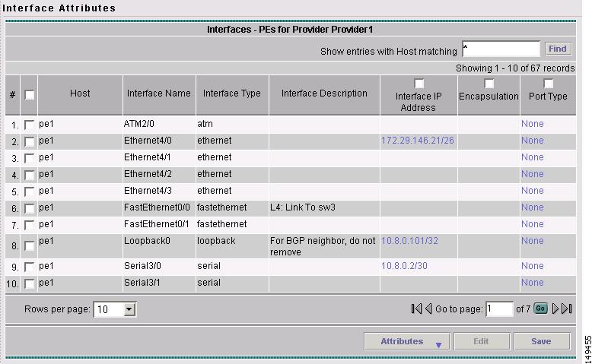Click Port Type None for Serial3/1
This screenshot has width=592, height=364.
click(533, 283)
